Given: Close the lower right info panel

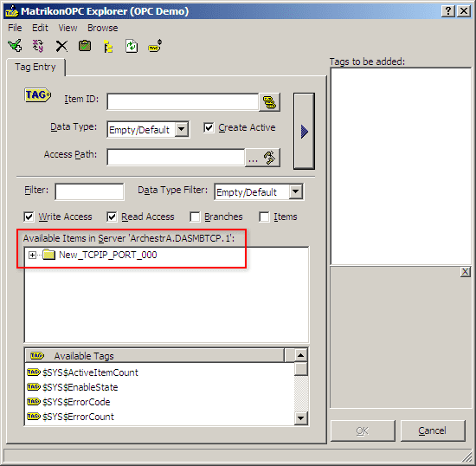Looking at the screenshot, I should [465, 272].
